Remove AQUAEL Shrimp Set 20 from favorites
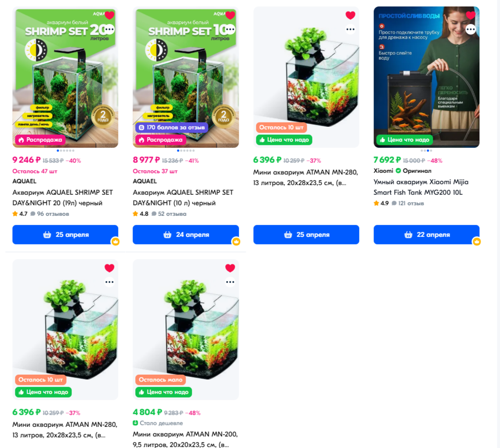500x448 pixels. pyautogui.click(x=109, y=15)
